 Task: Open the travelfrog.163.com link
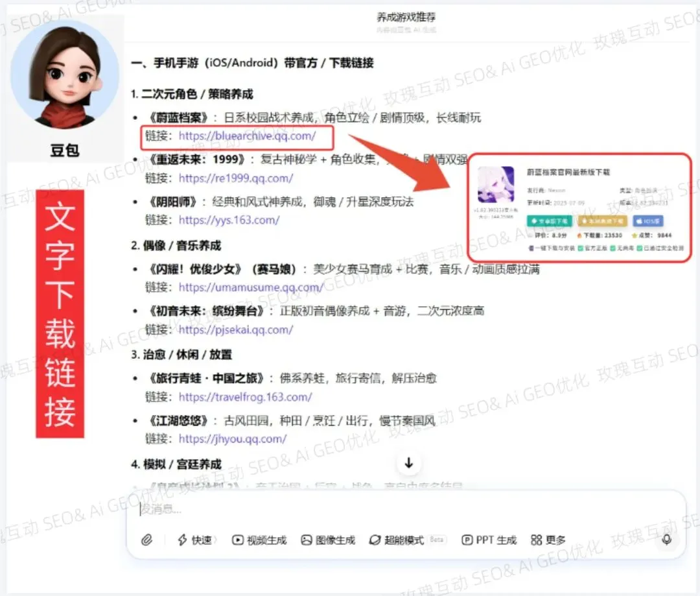pyautogui.click(x=245, y=397)
